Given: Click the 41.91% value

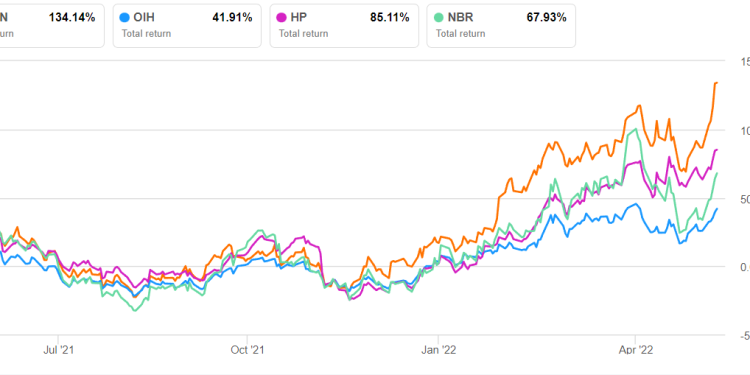Looking at the screenshot, I should (232, 18).
